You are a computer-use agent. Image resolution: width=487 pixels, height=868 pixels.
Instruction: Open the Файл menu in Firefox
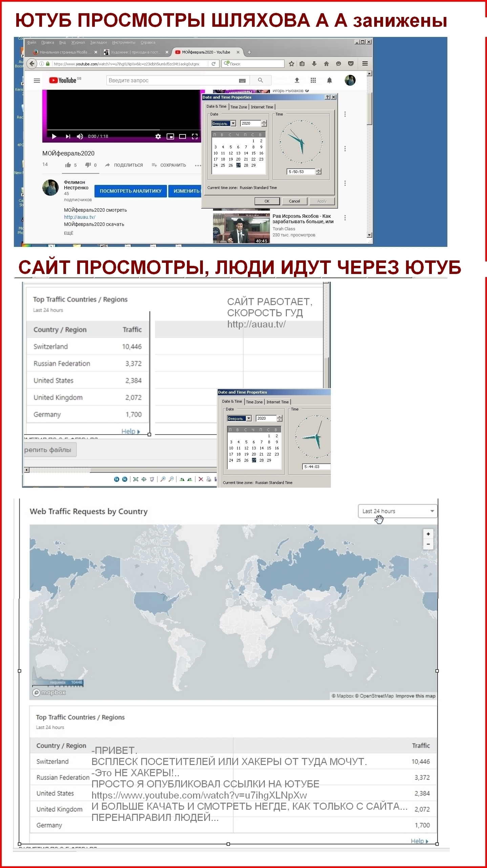click(x=32, y=42)
